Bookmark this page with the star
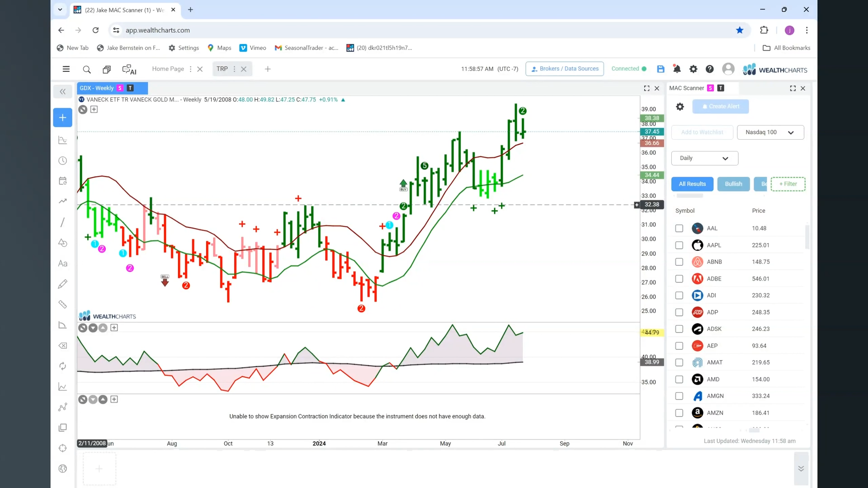Screen dimensions: 868x488 [740, 30]
